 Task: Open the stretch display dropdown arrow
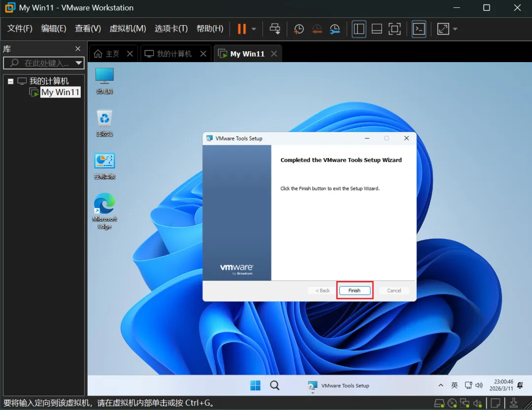click(455, 29)
